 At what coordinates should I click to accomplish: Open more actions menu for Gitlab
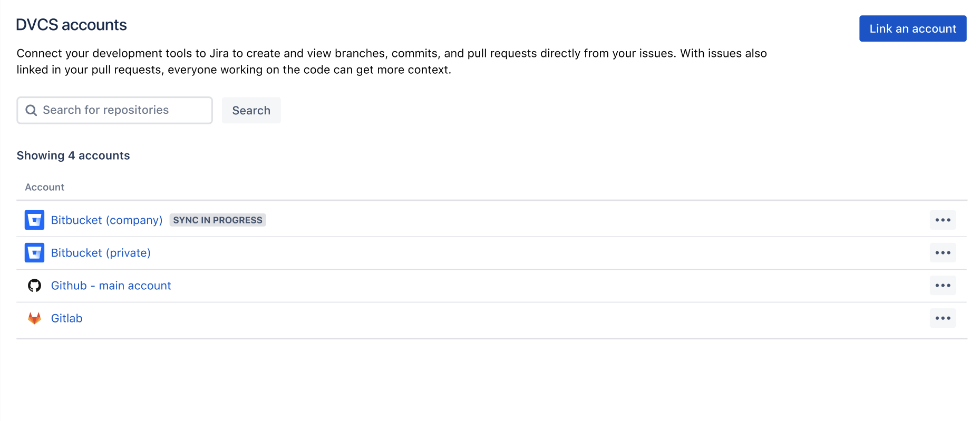[943, 318]
